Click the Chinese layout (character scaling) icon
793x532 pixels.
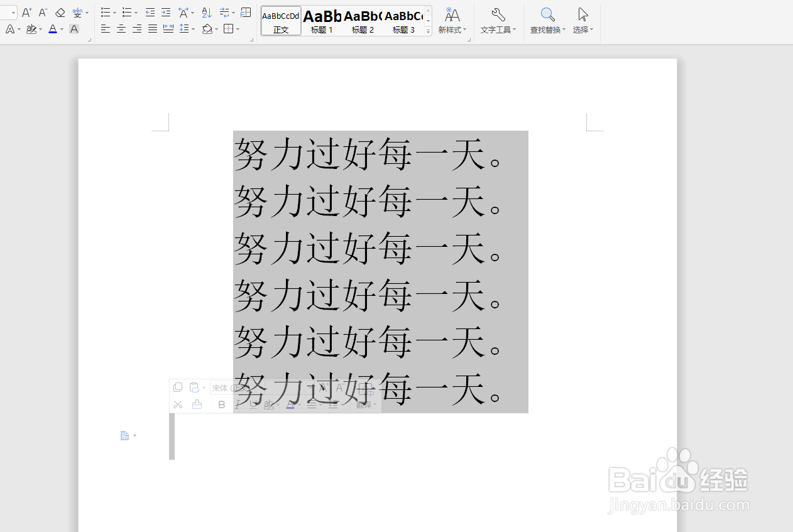pyautogui.click(x=183, y=13)
